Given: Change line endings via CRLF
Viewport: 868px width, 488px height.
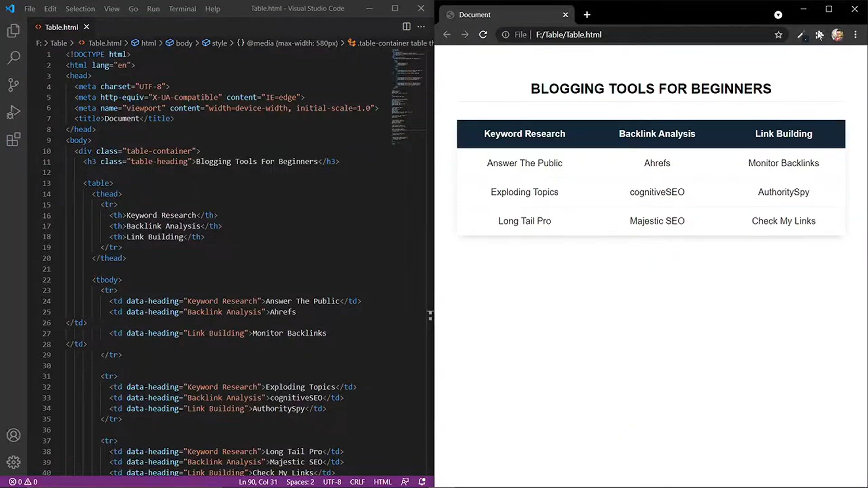Looking at the screenshot, I should pos(357,482).
